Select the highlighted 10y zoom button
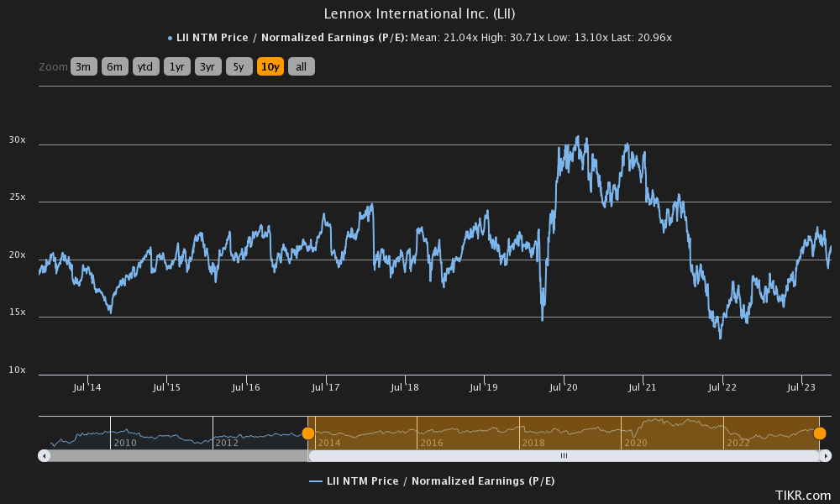This screenshot has width=840, height=504. (270, 66)
